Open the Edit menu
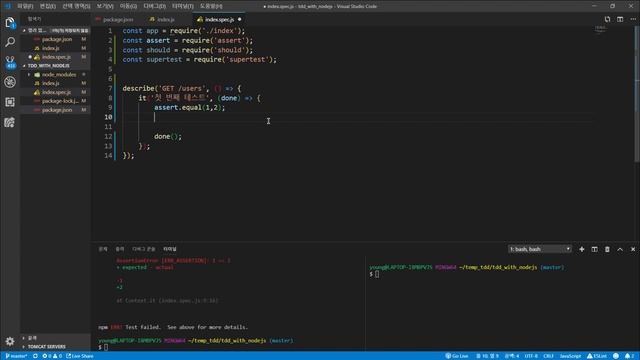 tap(48, 6)
